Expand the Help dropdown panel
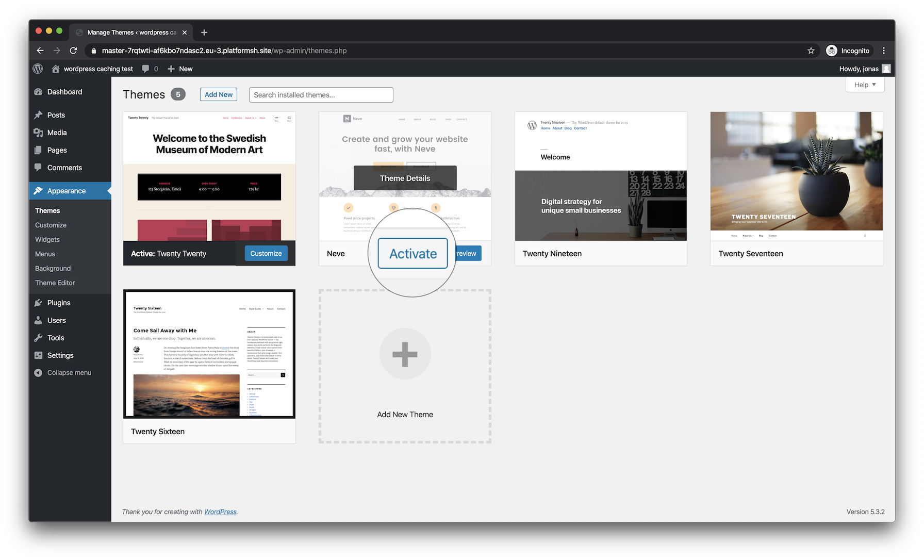 pos(865,85)
